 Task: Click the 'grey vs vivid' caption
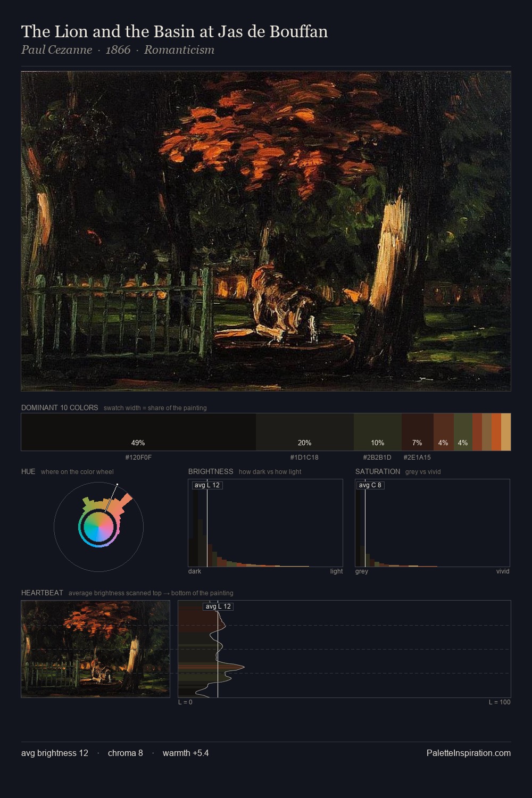click(x=423, y=472)
